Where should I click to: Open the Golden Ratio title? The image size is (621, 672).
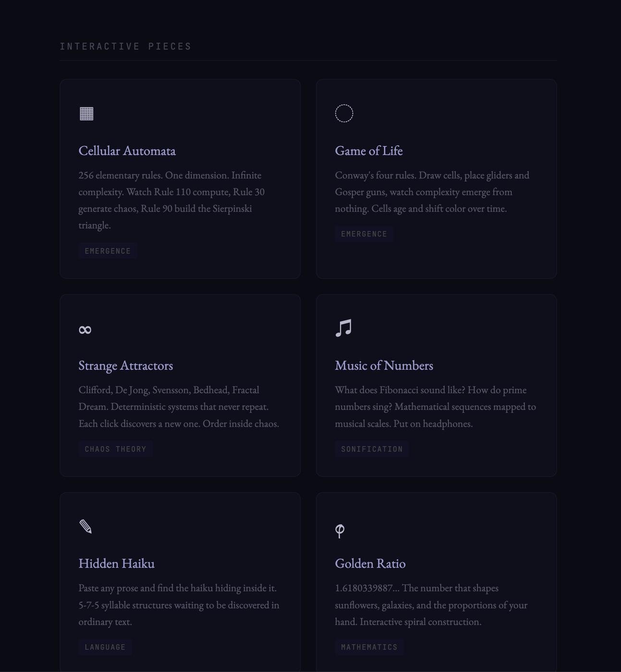coord(370,564)
